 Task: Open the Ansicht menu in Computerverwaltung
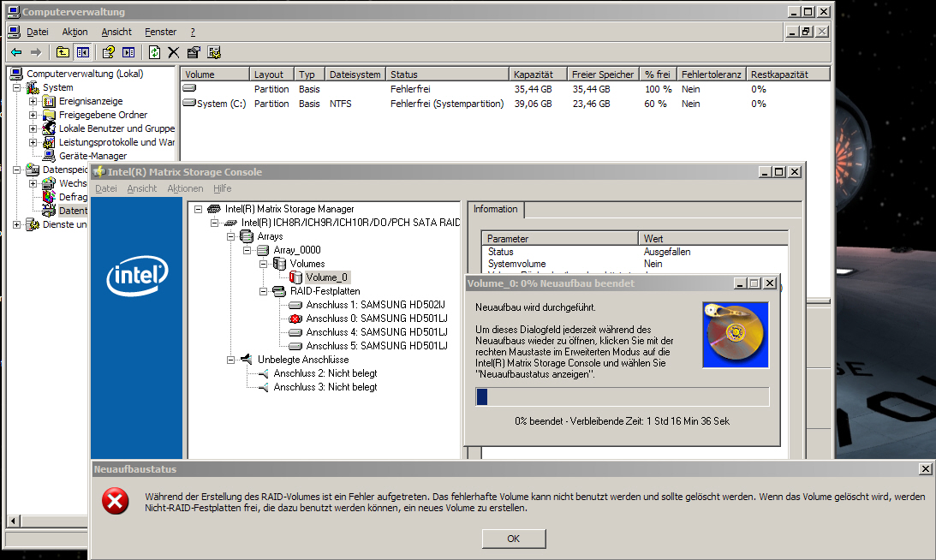click(116, 33)
